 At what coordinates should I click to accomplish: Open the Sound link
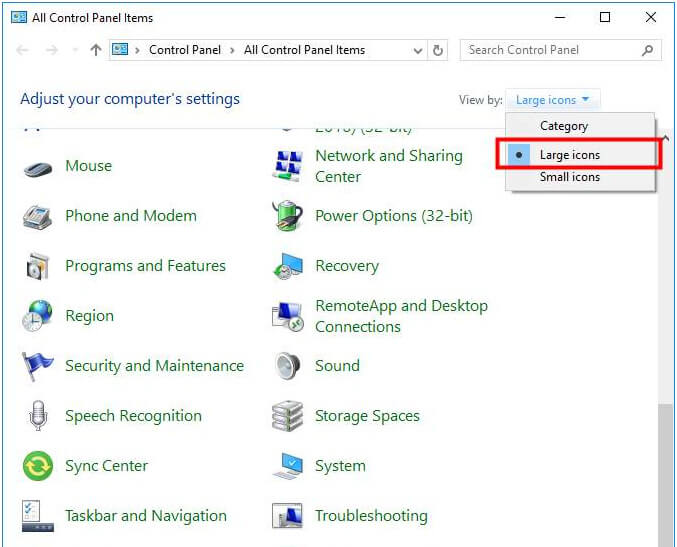pyautogui.click(x=337, y=366)
